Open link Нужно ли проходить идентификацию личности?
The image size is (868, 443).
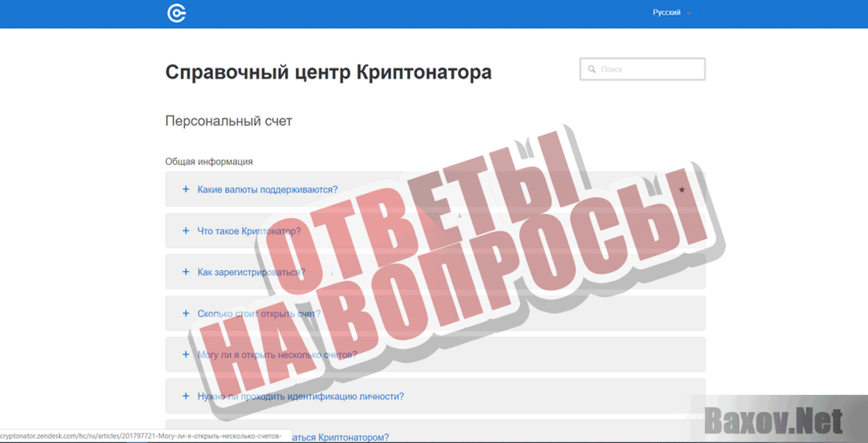[x=301, y=396]
